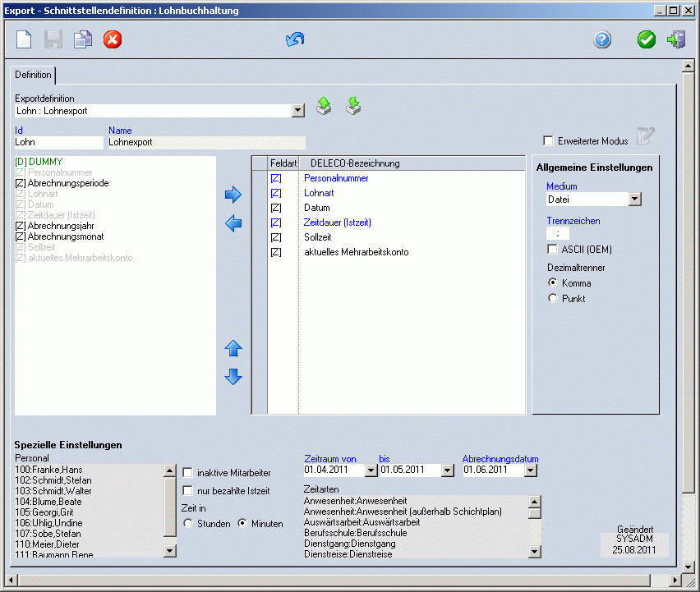
Task: Click the Name input field
Action: coord(206,142)
